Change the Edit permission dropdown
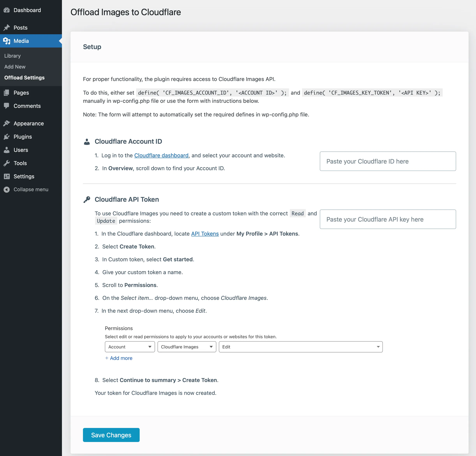 (301, 347)
